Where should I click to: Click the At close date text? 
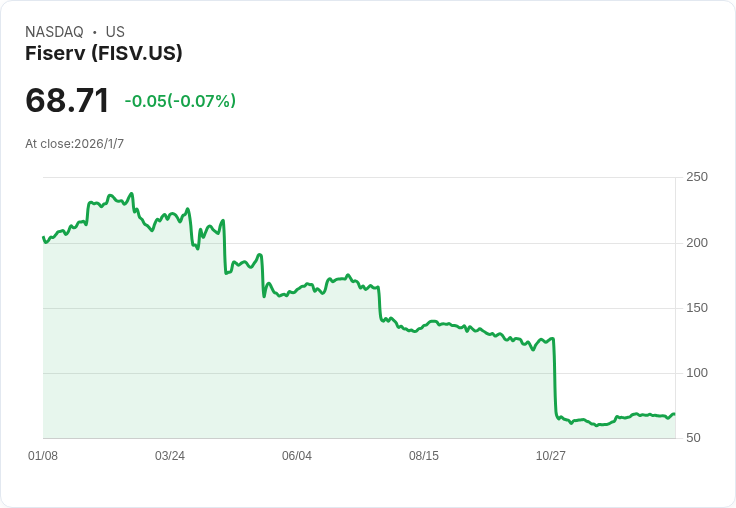pyautogui.click(x=75, y=144)
